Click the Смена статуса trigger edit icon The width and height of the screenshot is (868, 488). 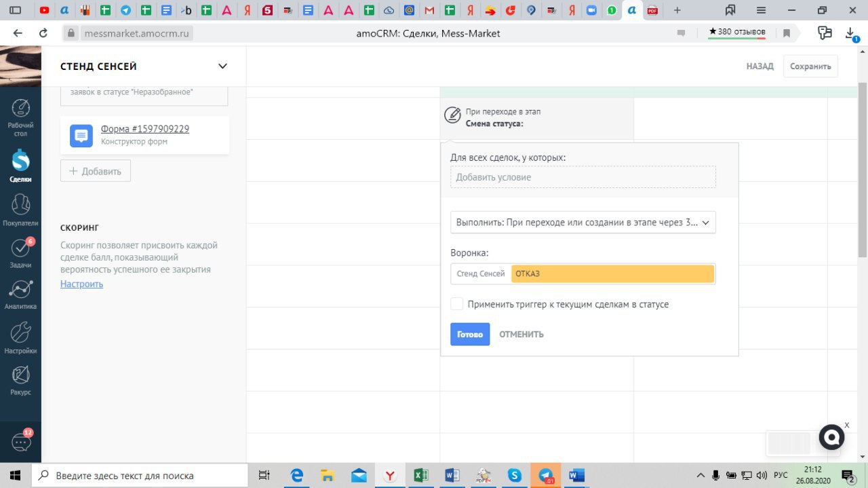[452, 115]
